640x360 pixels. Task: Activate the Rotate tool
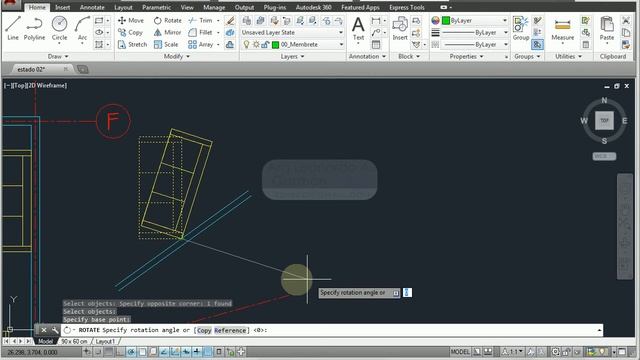pos(168,20)
